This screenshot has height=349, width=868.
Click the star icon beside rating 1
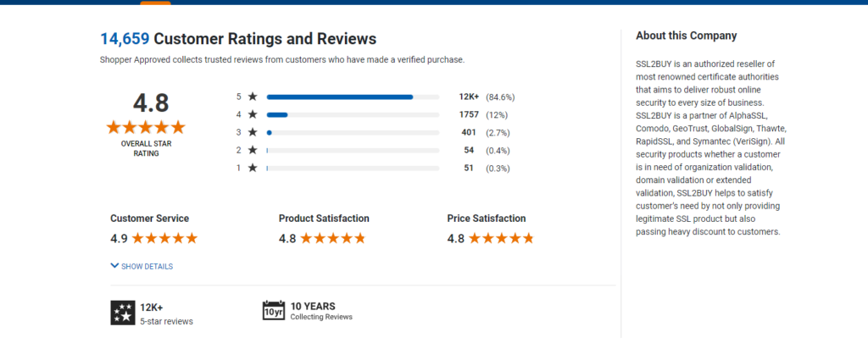point(253,168)
